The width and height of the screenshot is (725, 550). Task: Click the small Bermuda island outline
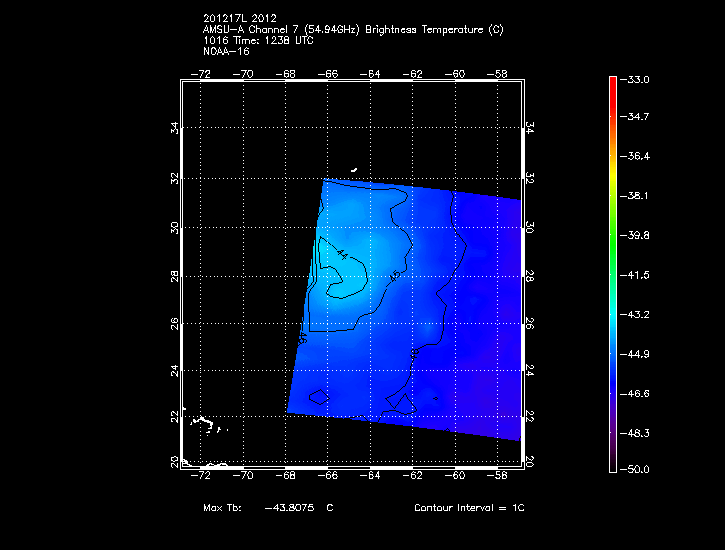pos(354,169)
